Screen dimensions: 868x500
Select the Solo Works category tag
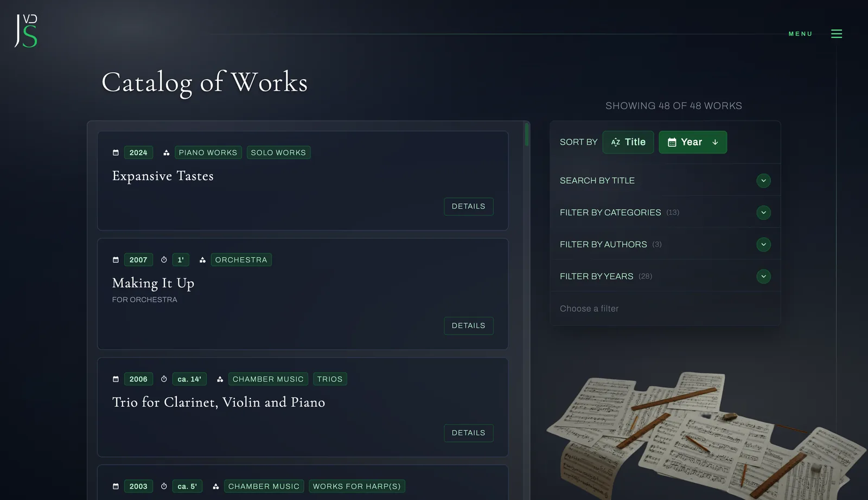[278, 153]
